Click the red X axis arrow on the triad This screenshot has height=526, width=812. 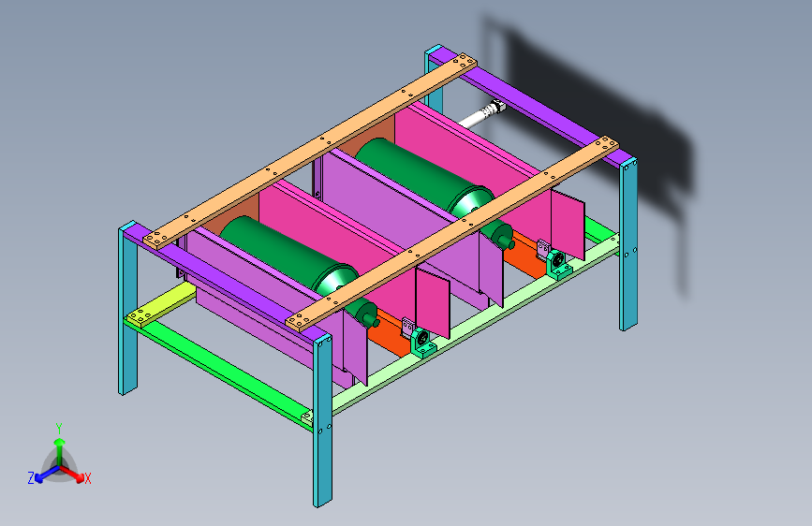pos(74,474)
